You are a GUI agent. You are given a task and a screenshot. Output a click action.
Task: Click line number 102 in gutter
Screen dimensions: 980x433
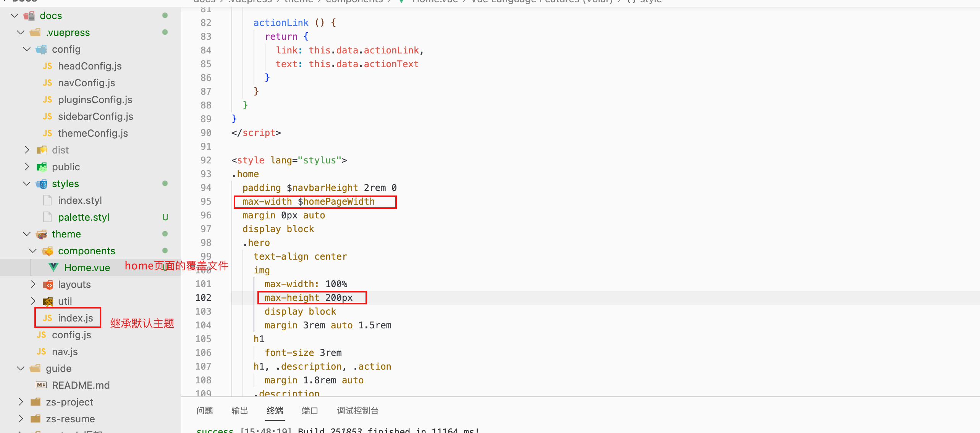pyautogui.click(x=203, y=298)
